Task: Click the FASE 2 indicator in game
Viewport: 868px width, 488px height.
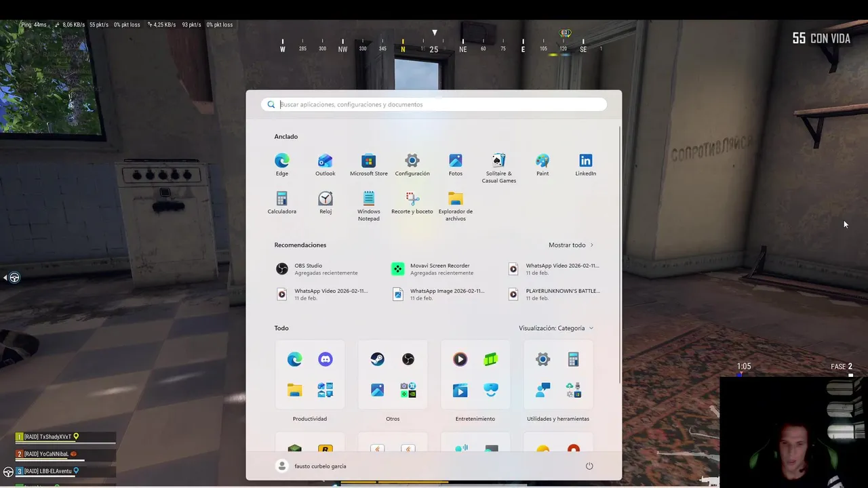Action: coord(842,367)
